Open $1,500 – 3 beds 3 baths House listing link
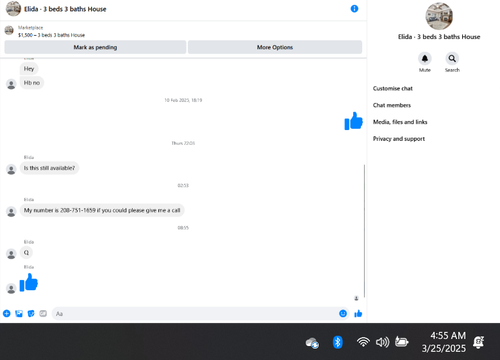 pos(51,35)
